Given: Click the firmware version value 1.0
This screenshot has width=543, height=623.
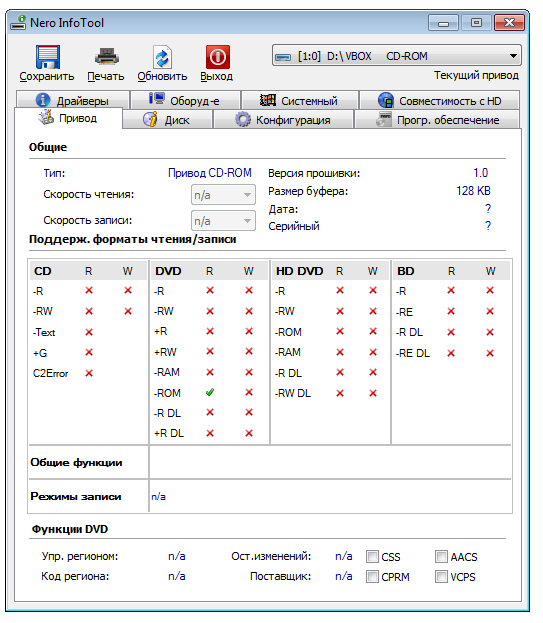Looking at the screenshot, I should [x=480, y=173].
